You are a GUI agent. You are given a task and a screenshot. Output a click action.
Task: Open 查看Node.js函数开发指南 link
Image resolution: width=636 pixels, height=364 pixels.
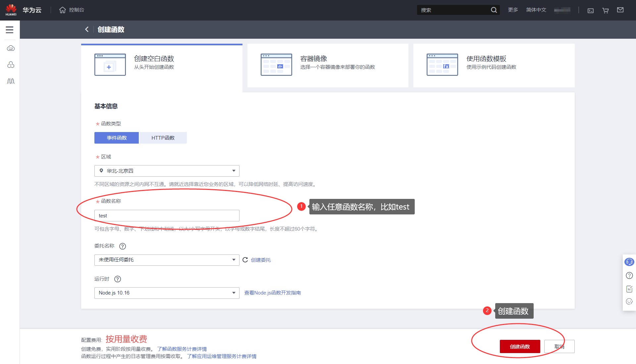tap(272, 293)
